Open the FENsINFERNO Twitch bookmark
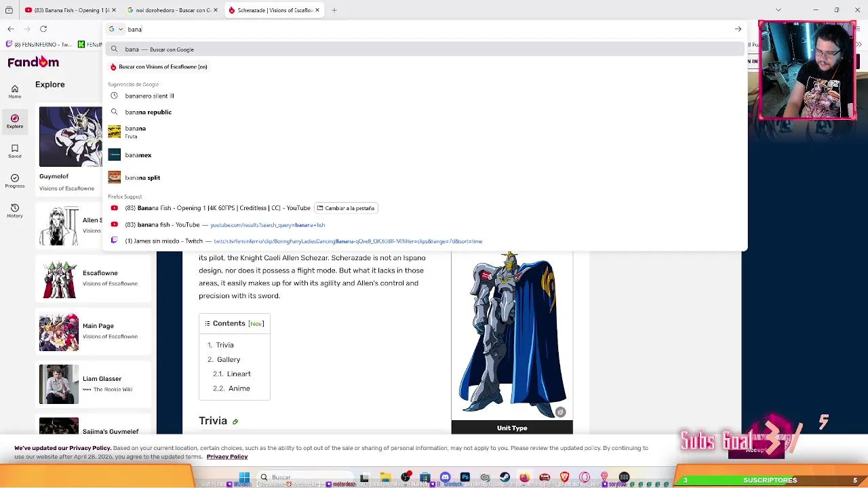Screen dimensions: 868x488 coord(38,44)
